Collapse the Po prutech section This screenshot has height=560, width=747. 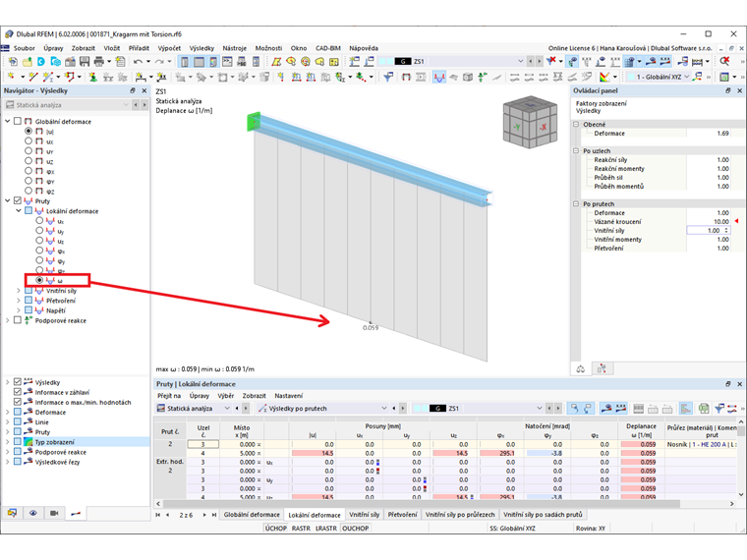pyautogui.click(x=576, y=203)
